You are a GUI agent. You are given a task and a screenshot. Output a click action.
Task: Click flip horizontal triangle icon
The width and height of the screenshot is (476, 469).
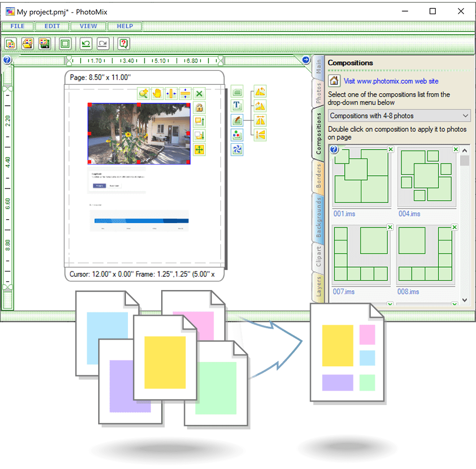260,120
